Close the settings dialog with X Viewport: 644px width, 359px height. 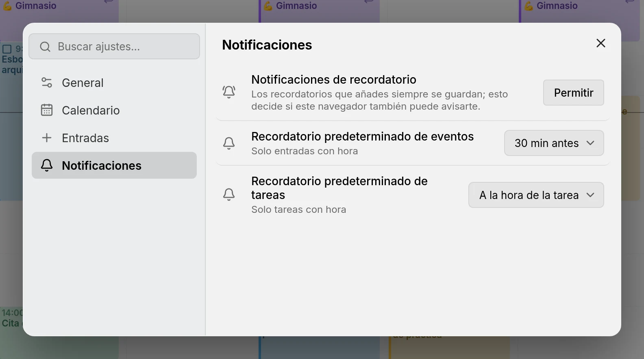tap(601, 43)
